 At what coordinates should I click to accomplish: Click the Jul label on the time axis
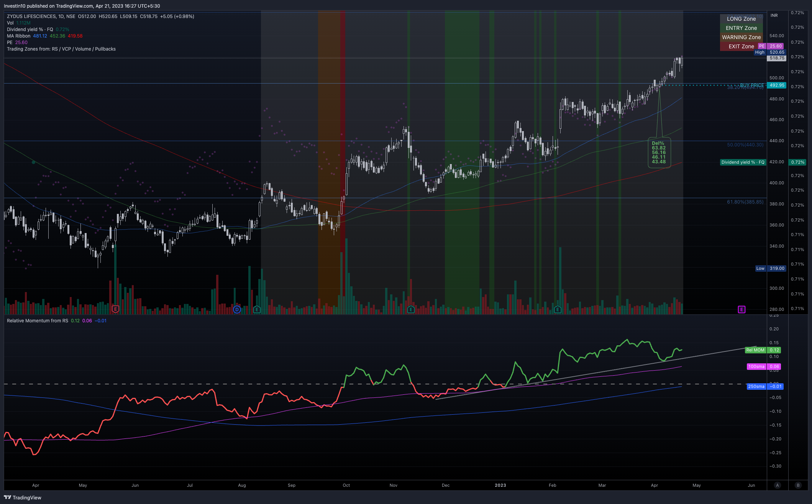click(x=190, y=485)
